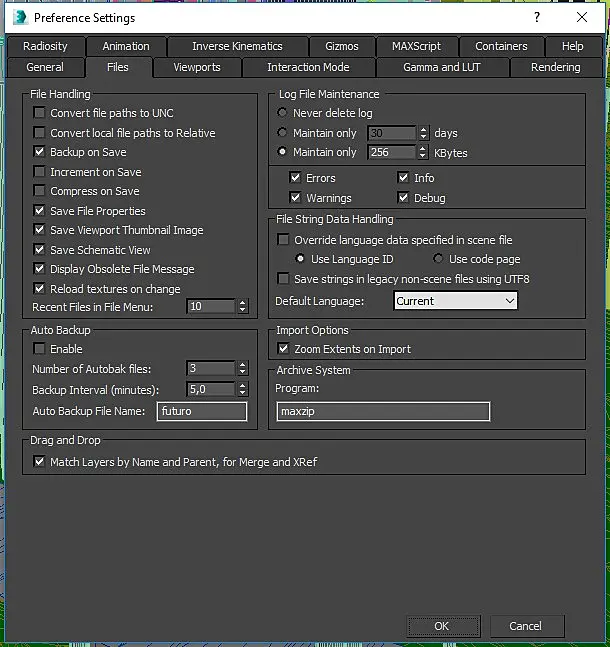The height and width of the screenshot is (647, 610).
Task: Select Never delete log option
Action: [x=282, y=112]
